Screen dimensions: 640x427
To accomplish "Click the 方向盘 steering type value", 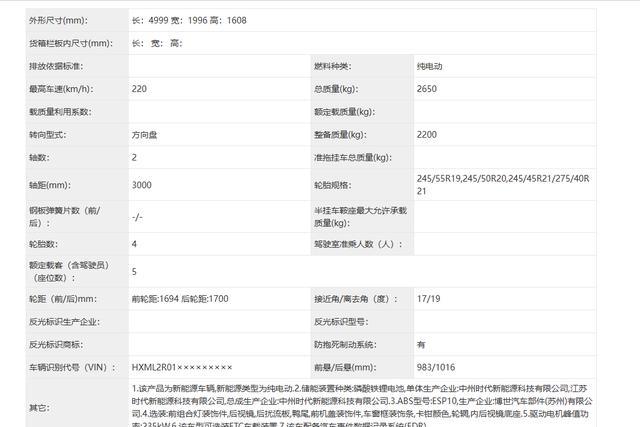I will click(146, 135).
